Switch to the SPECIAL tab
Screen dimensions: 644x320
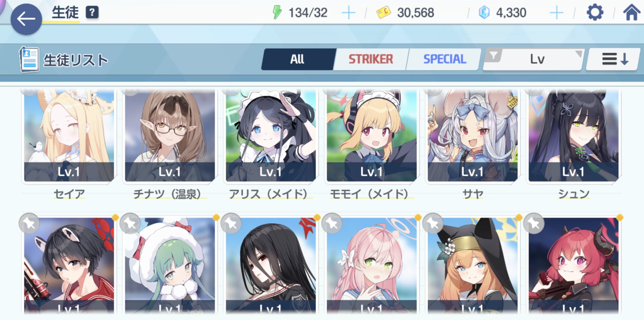pyautogui.click(x=444, y=59)
